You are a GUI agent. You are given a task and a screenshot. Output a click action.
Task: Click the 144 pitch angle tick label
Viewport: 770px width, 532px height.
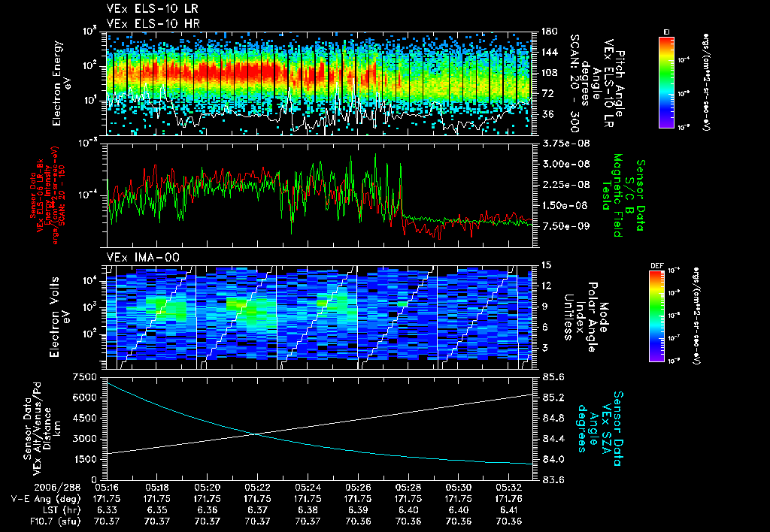point(550,52)
